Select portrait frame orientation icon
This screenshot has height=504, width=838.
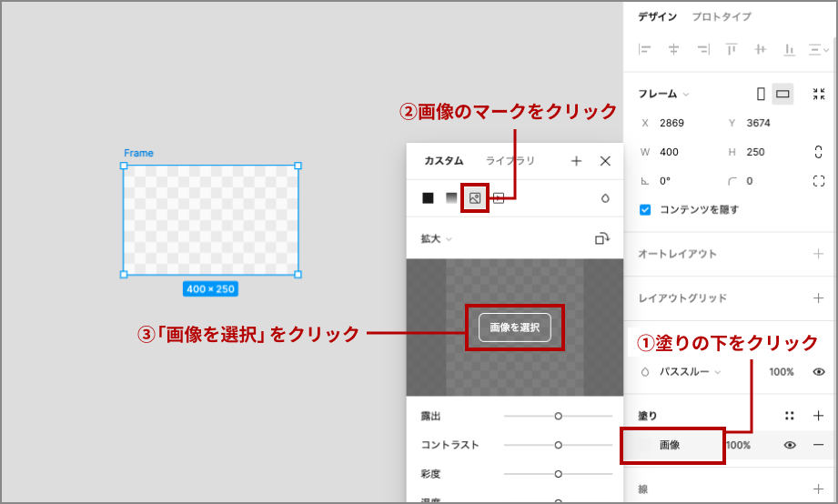[x=761, y=94]
